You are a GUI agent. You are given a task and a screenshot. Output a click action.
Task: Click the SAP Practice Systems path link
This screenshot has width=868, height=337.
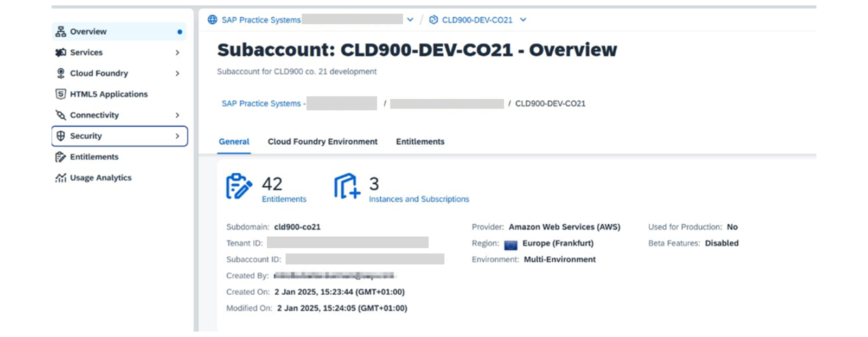(263, 103)
